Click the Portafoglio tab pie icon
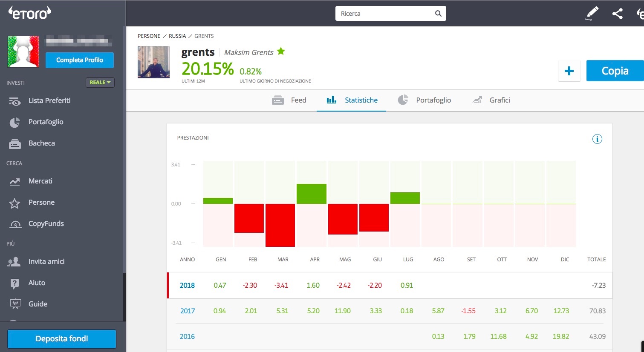Viewport: 644px width, 352px height. point(403,100)
